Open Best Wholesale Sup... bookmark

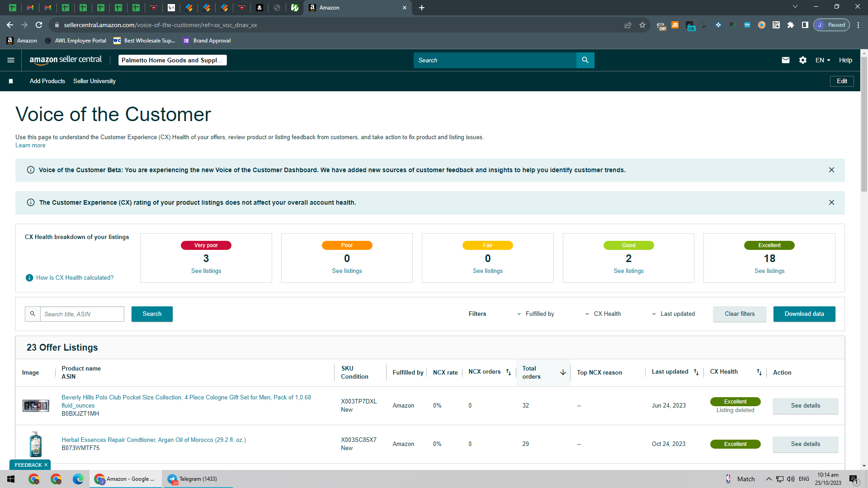coord(144,41)
